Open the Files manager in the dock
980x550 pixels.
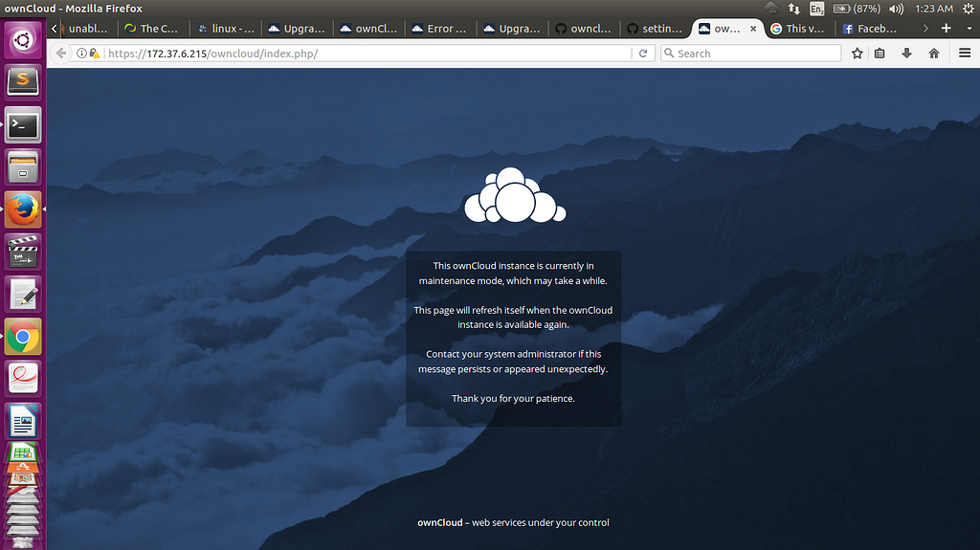pos(23,166)
